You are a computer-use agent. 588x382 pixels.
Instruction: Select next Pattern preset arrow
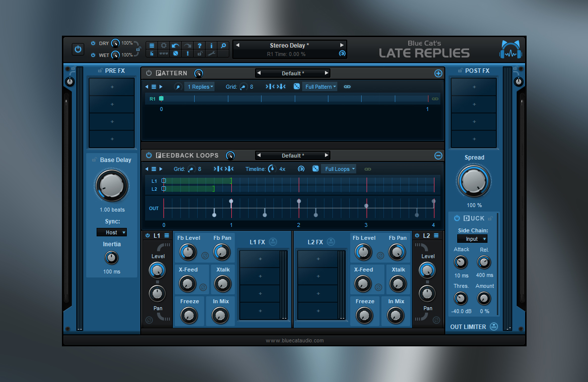click(326, 73)
